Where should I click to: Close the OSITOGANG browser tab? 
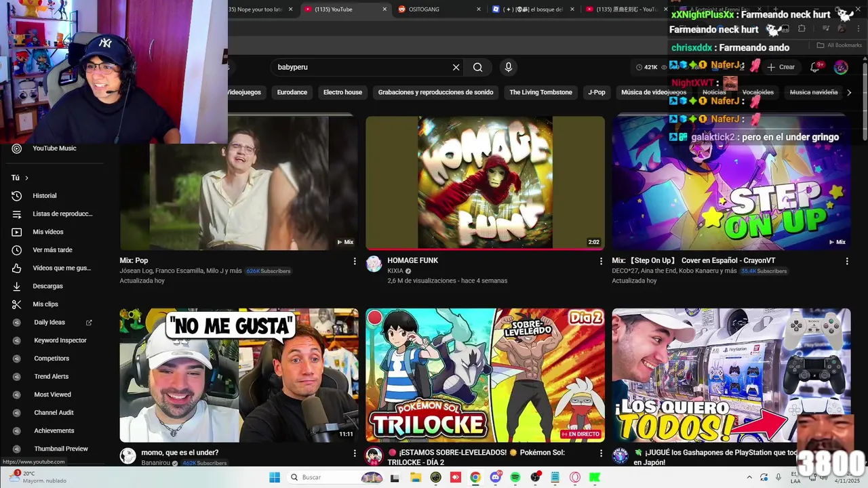pyautogui.click(x=479, y=9)
